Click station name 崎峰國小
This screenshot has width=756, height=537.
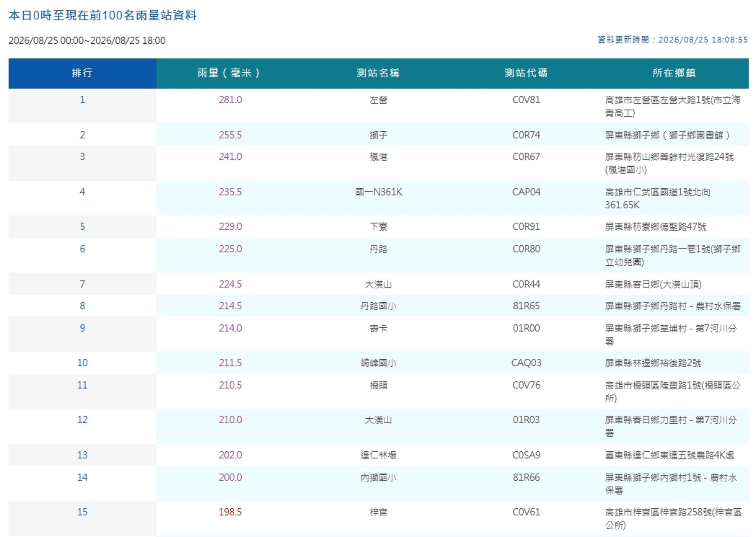[x=378, y=363]
